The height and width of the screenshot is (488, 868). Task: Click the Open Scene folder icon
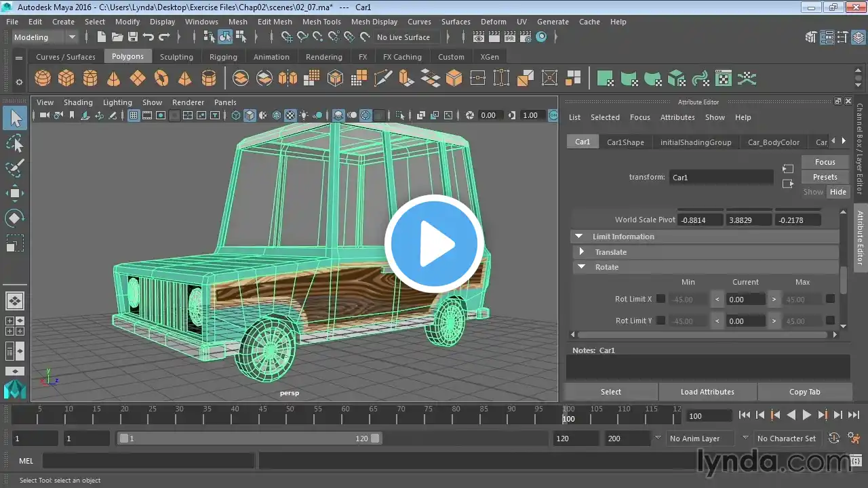coord(117,37)
